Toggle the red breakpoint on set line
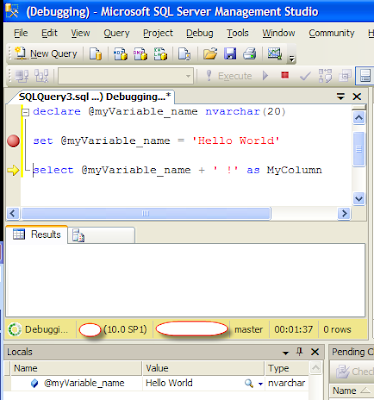The height and width of the screenshot is (400, 374). click(13, 141)
